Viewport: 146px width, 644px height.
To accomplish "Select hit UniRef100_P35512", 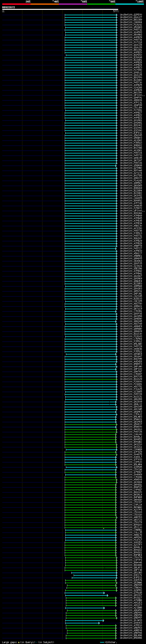I will click(131, 341).
